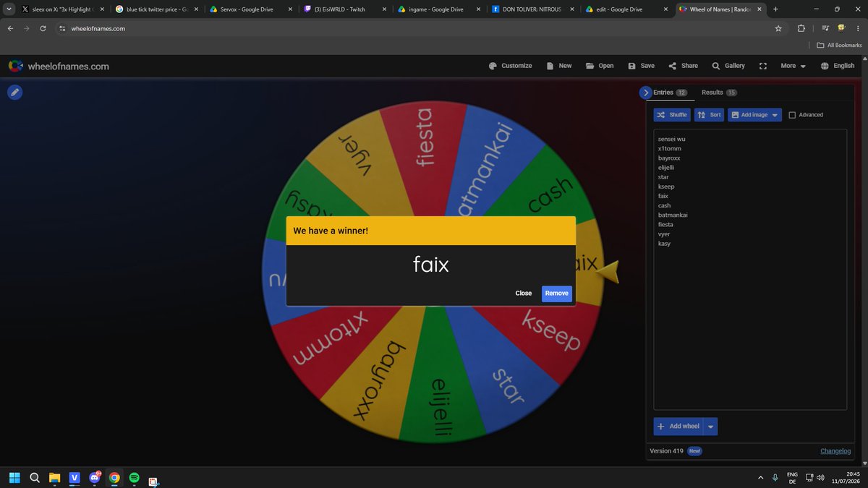
Task: Click the microphone icon in the system tray
Action: coord(775,478)
